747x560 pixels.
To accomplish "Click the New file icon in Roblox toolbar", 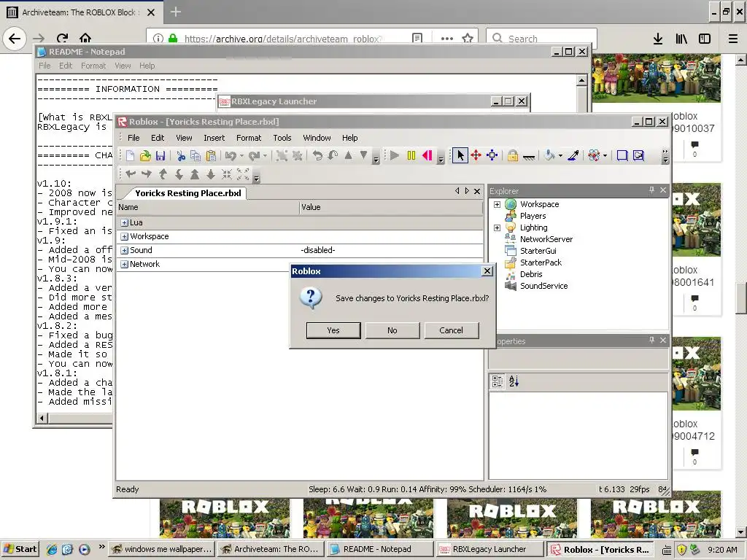I will coord(130,156).
